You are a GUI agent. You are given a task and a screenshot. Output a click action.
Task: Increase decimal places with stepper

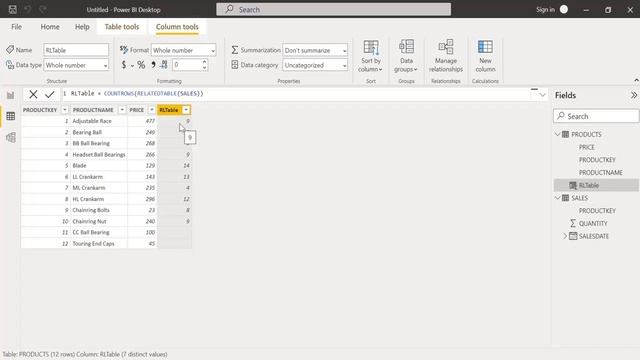coord(204,62)
